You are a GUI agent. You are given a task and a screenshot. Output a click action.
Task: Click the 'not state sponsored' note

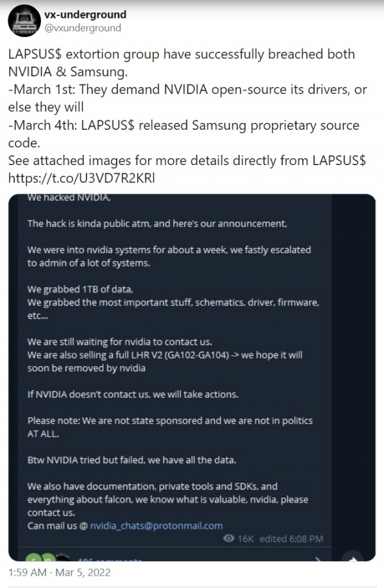pyautogui.click(x=169, y=421)
